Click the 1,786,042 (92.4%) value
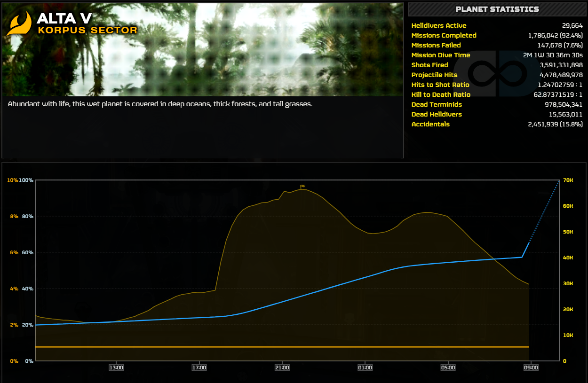The width and height of the screenshot is (588, 383). point(556,35)
